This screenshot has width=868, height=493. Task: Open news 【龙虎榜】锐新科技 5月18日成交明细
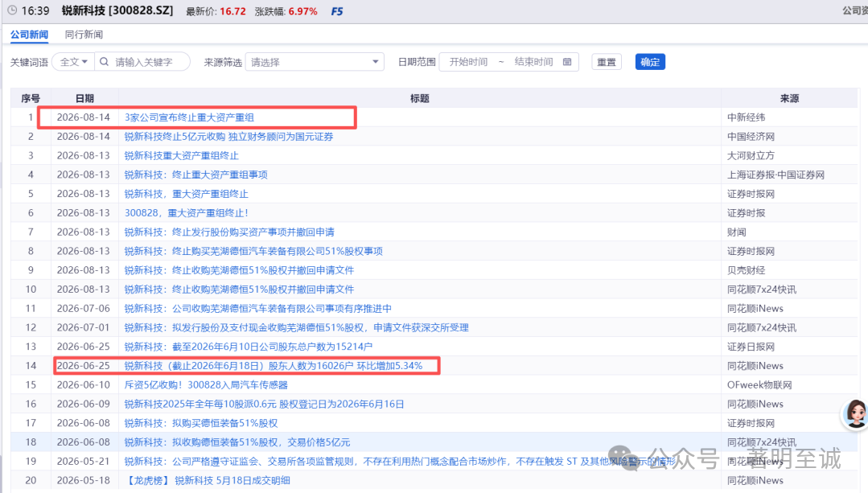[207, 480]
